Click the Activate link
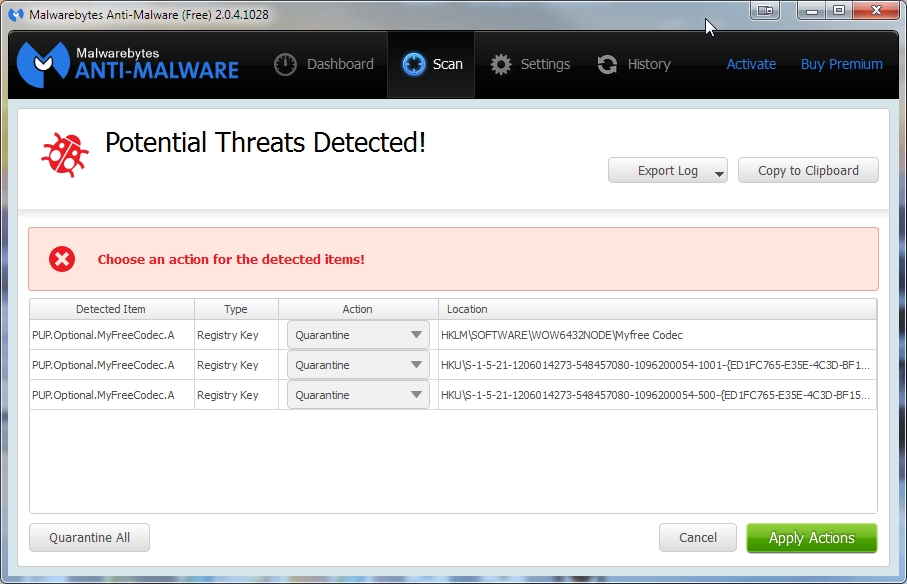 751,64
